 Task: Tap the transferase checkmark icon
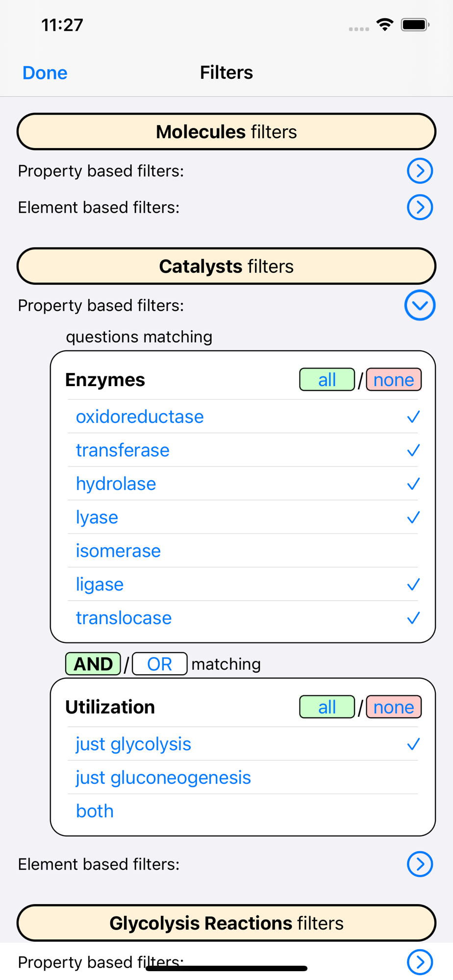click(413, 450)
